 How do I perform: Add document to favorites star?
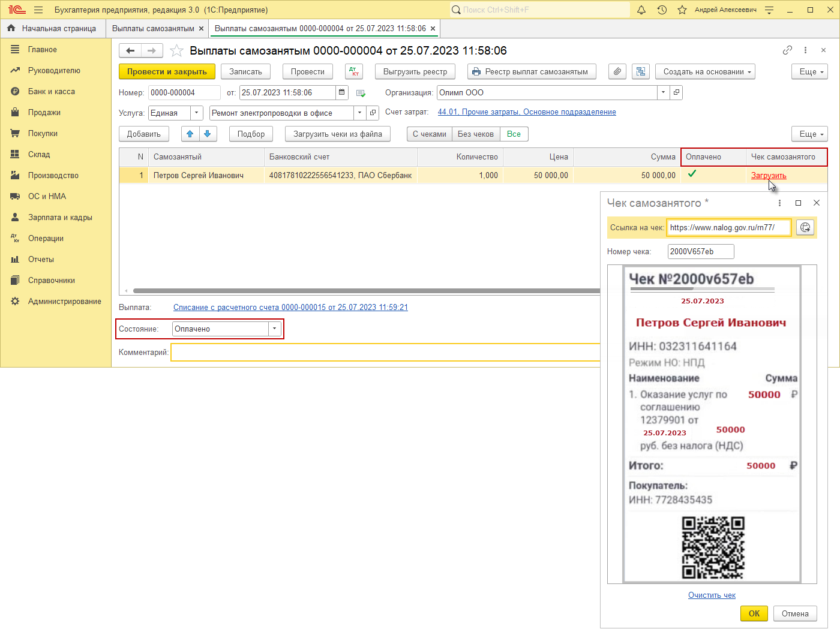176,51
